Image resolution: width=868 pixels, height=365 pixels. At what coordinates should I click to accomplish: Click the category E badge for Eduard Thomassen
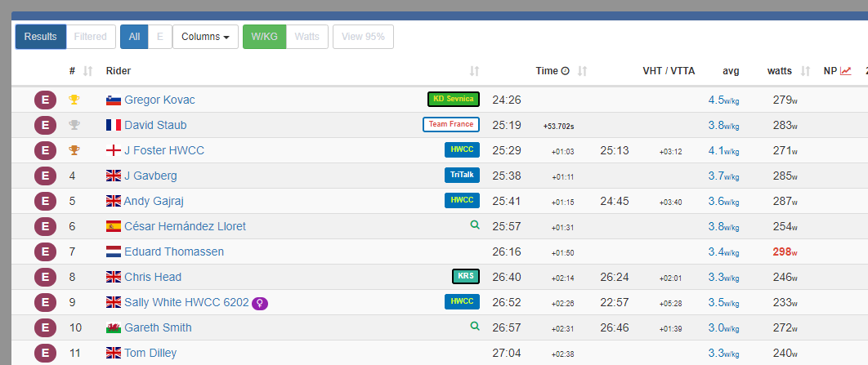pyautogui.click(x=45, y=251)
